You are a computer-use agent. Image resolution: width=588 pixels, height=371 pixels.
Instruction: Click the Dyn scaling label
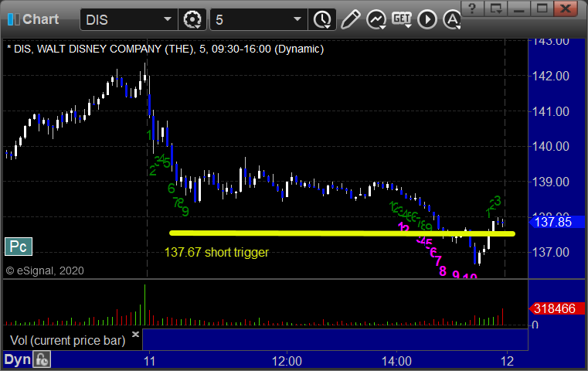click(x=17, y=359)
